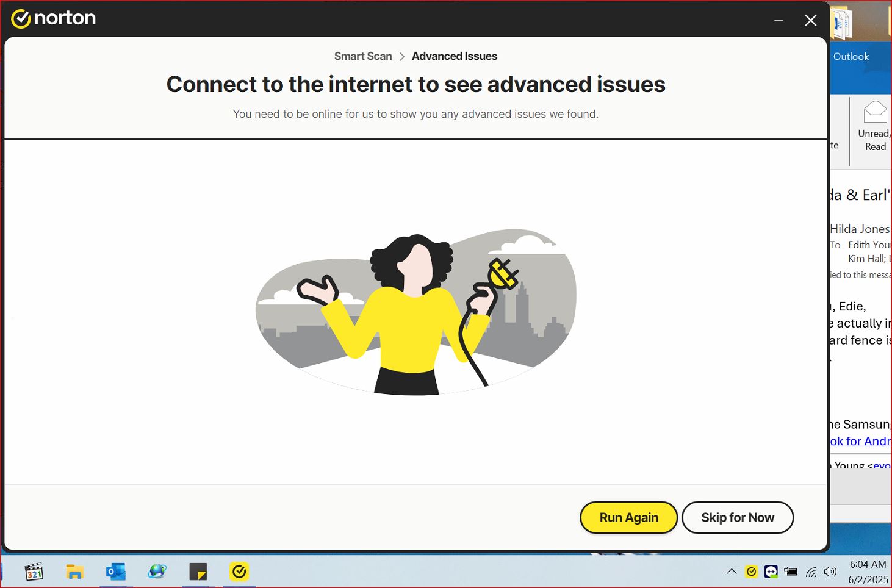The height and width of the screenshot is (588, 892).
Task: Click the online requirement subtitle text
Action: [x=415, y=114]
